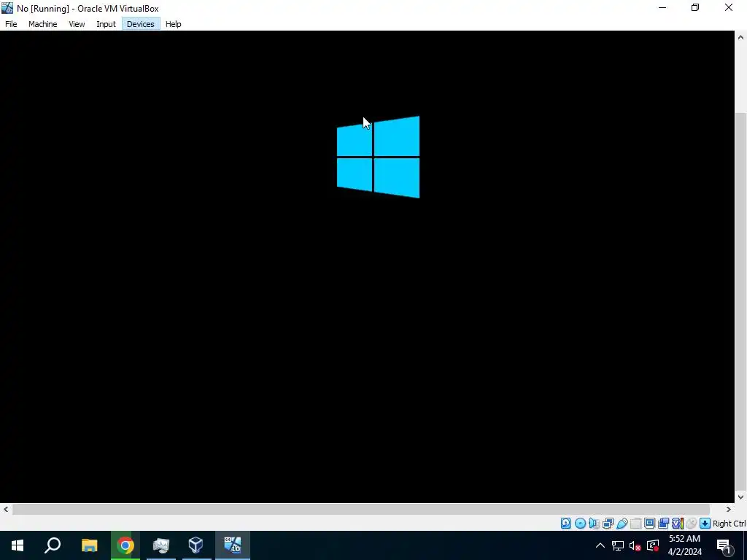The width and height of the screenshot is (747, 560).
Task: Click the Right Ctrl host key label
Action: pos(729,524)
